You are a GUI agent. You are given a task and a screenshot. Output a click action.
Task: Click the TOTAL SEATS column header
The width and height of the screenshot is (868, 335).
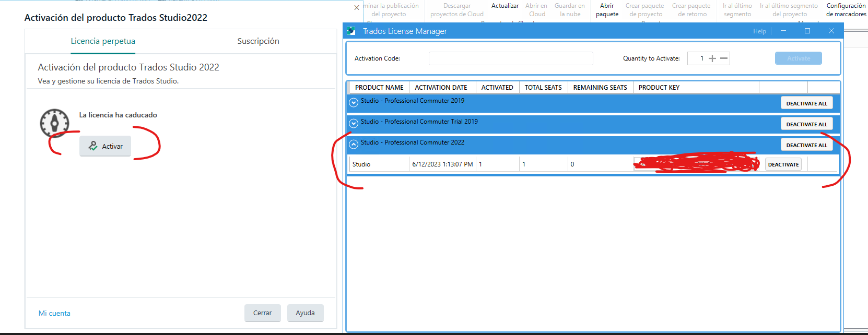543,88
